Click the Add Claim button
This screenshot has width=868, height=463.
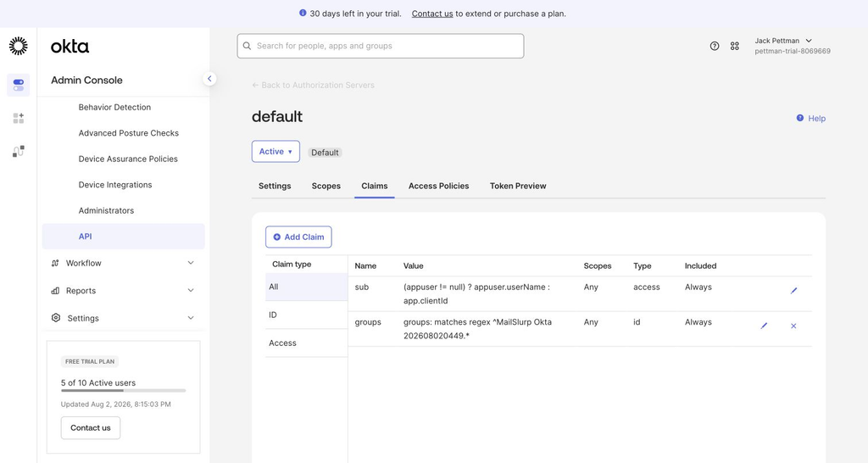pos(298,237)
